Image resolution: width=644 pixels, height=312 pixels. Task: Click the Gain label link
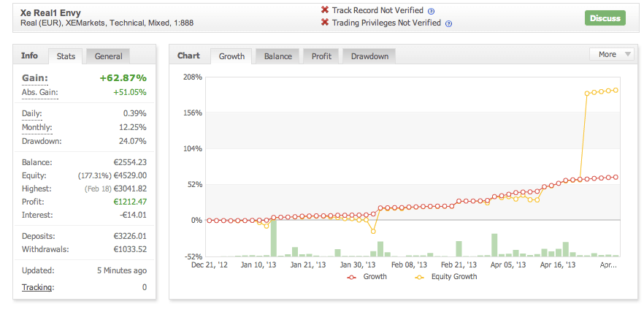coord(34,78)
